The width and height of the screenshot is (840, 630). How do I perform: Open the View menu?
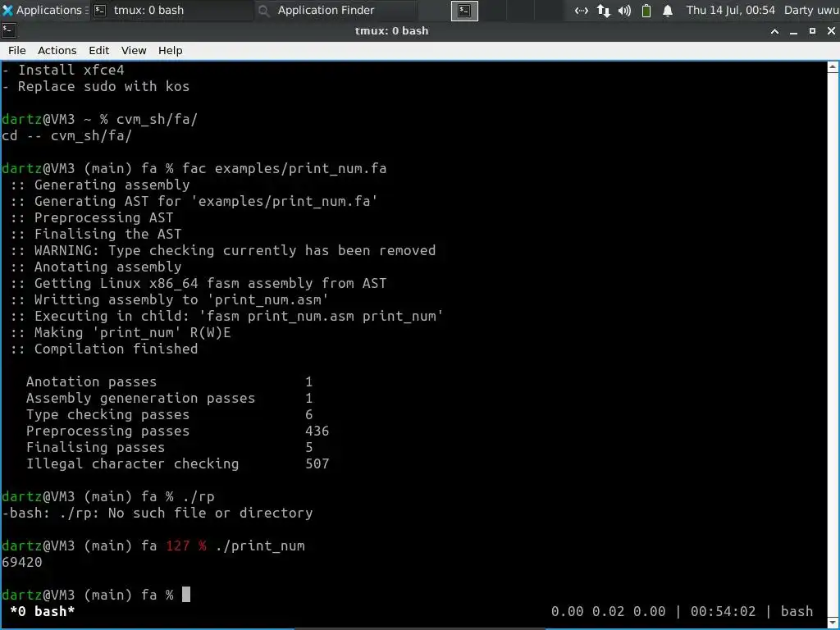tap(134, 50)
